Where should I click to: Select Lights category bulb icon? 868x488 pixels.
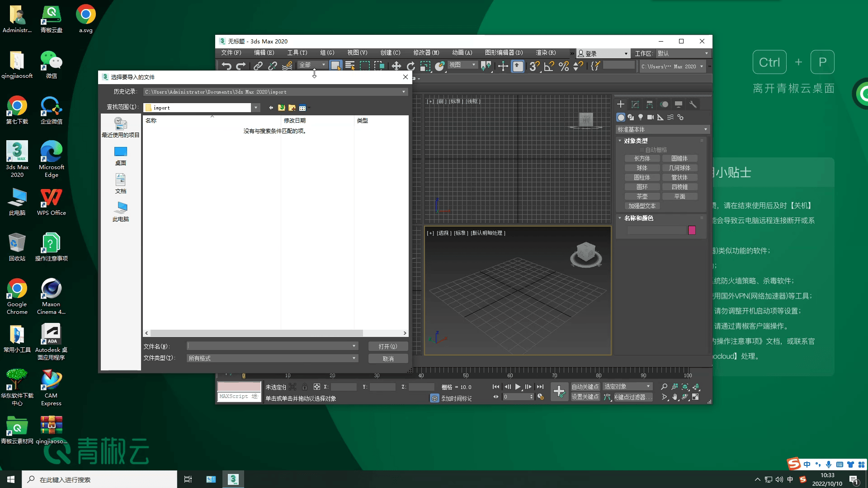tap(641, 117)
